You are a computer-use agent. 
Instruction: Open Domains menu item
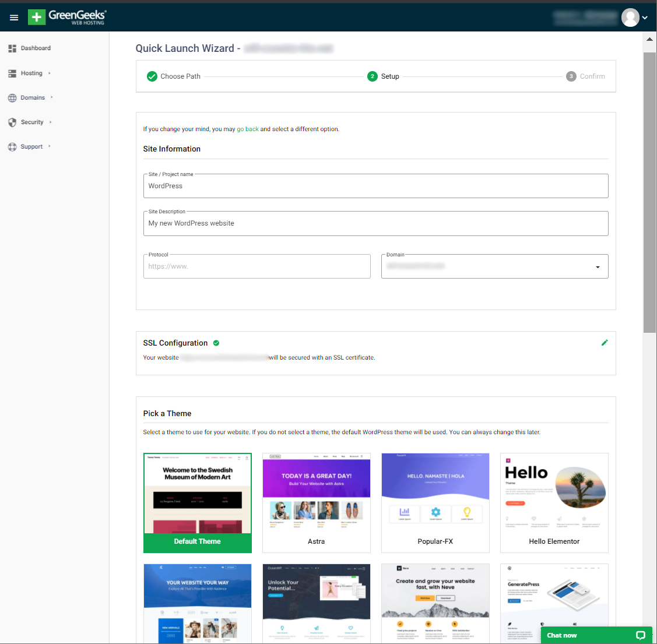pos(33,98)
